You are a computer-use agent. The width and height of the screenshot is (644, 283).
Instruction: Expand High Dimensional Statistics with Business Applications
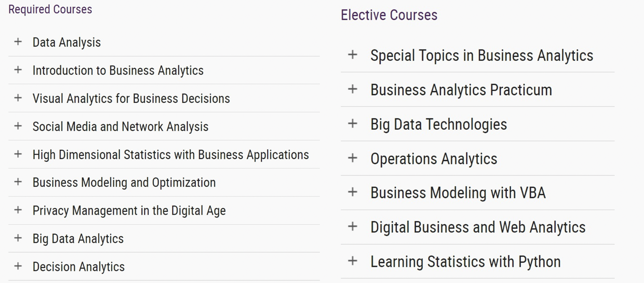(164, 155)
